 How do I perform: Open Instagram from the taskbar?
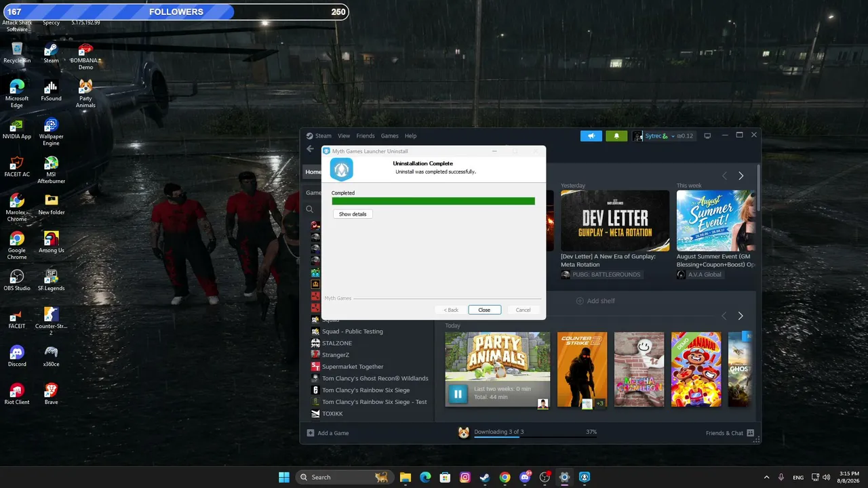pos(465,477)
